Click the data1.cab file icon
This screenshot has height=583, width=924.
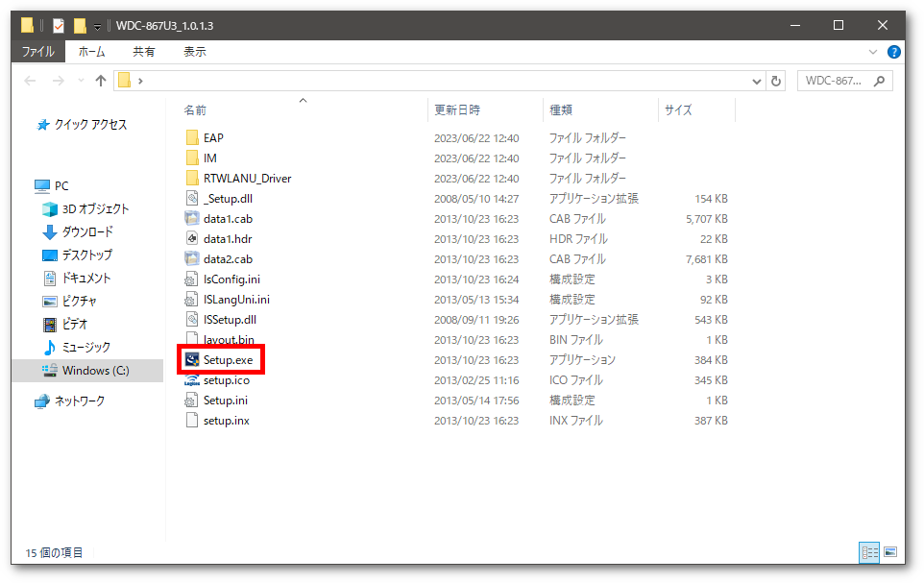[192, 219]
